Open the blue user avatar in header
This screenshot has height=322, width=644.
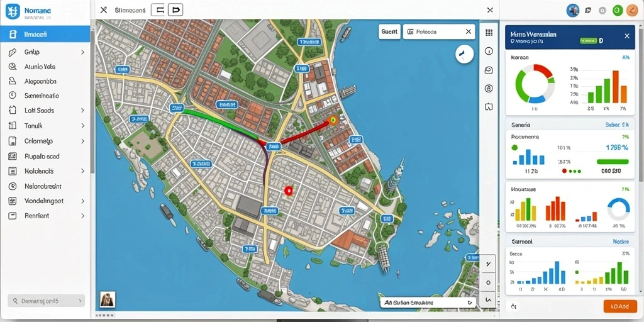click(572, 10)
